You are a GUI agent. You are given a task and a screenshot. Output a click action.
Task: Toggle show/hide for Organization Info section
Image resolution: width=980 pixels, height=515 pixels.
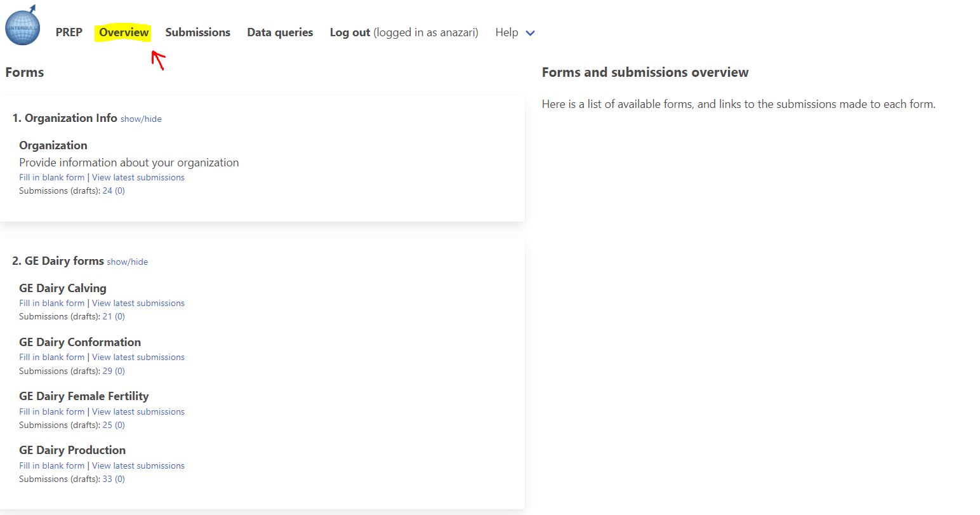coord(141,119)
